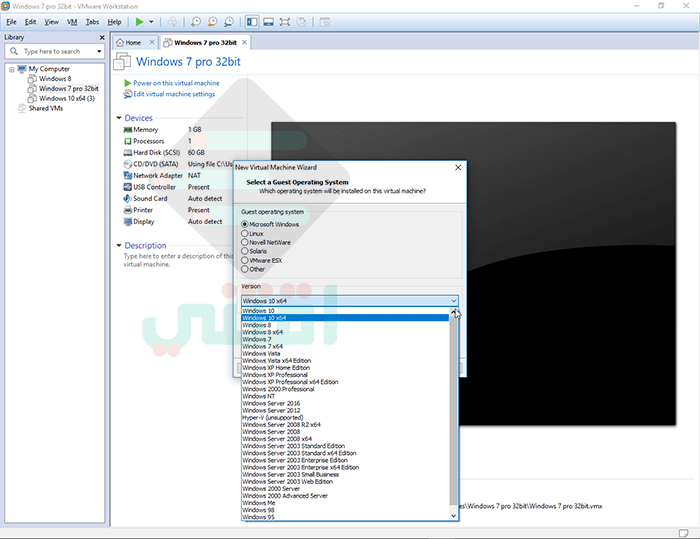Click the Library search field
This screenshot has height=539, width=700.
(54, 51)
